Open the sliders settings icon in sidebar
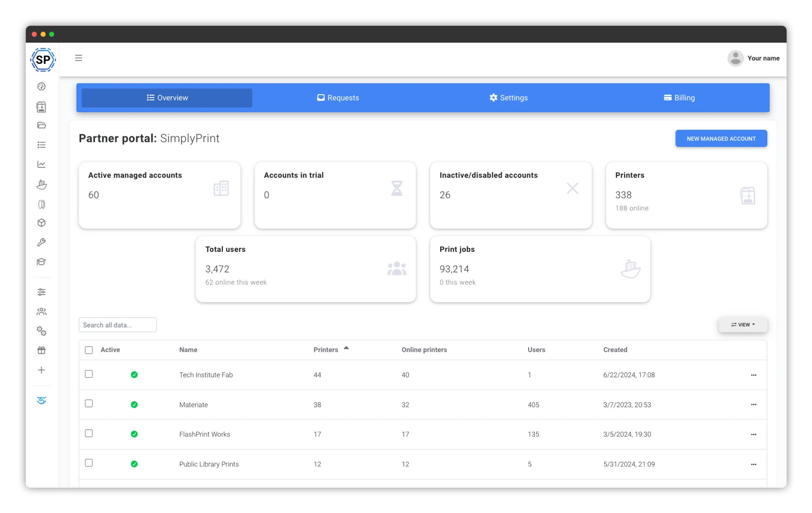The image size is (812, 513). pos(41,292)
